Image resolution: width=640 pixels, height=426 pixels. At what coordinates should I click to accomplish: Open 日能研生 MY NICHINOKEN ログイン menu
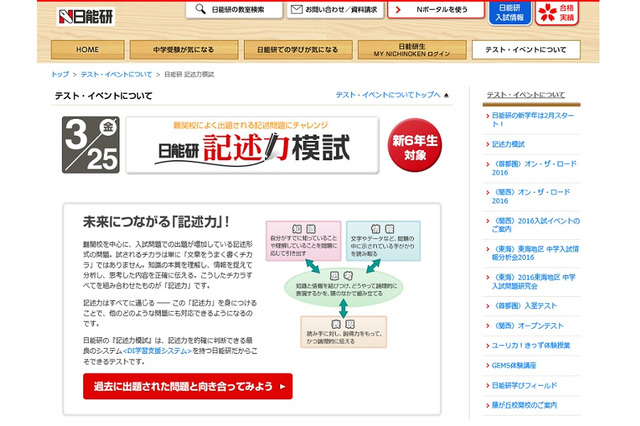pos(412,50)
